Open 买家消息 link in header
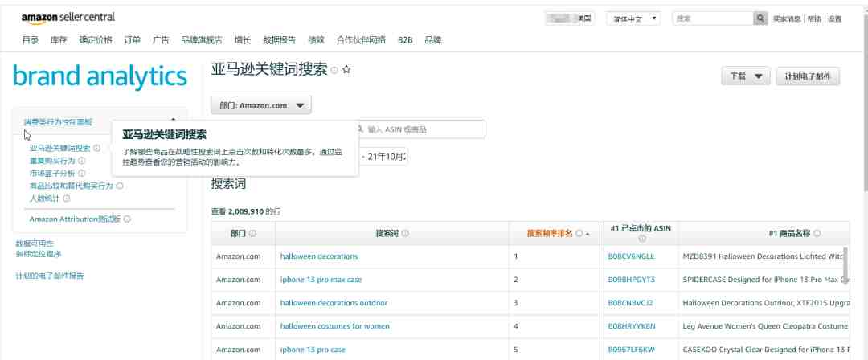 pyautogui.click(x=787, y=18)
